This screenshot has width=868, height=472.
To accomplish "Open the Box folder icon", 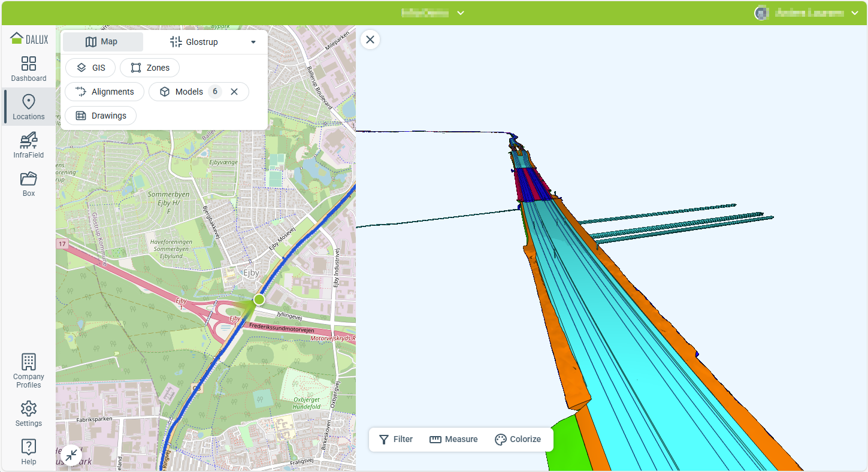I will [28, 184].
